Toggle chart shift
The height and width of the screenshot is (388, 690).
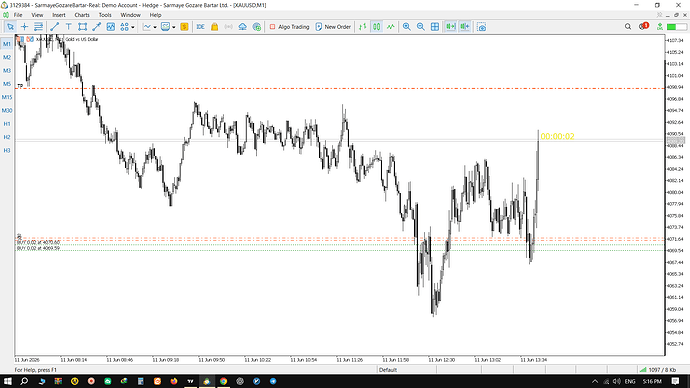465,27
